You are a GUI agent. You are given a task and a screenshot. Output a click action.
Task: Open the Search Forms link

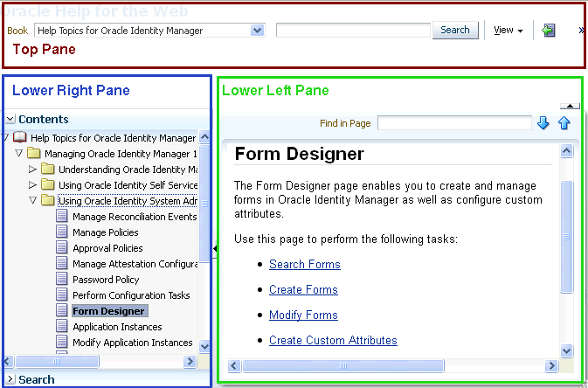pyautogui.click(x=305, y=265)
